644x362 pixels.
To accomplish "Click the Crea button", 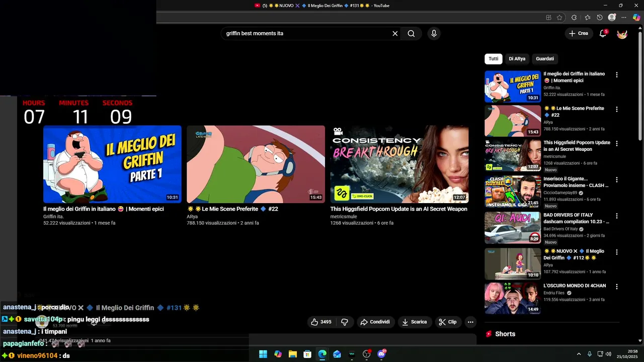I will [x=578, y=34].
